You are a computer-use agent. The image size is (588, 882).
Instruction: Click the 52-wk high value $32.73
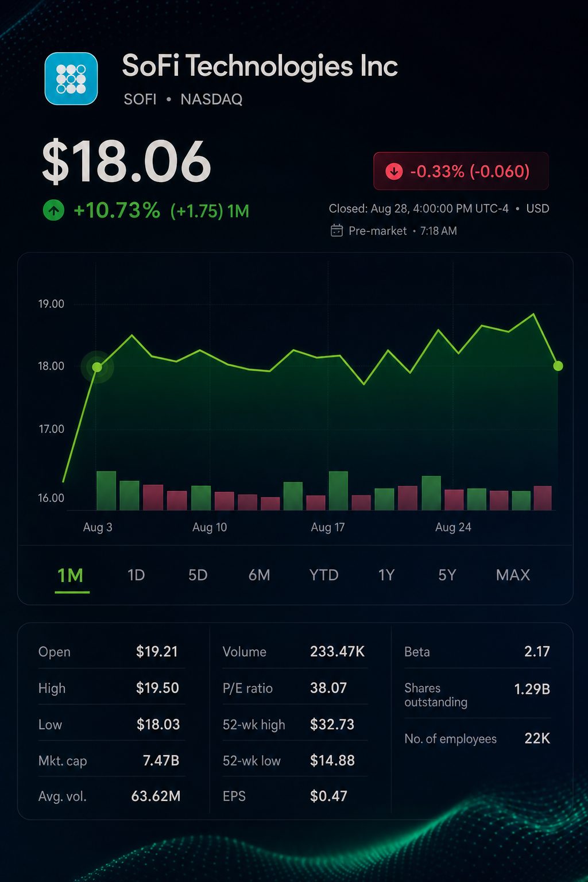coord(332,725)
